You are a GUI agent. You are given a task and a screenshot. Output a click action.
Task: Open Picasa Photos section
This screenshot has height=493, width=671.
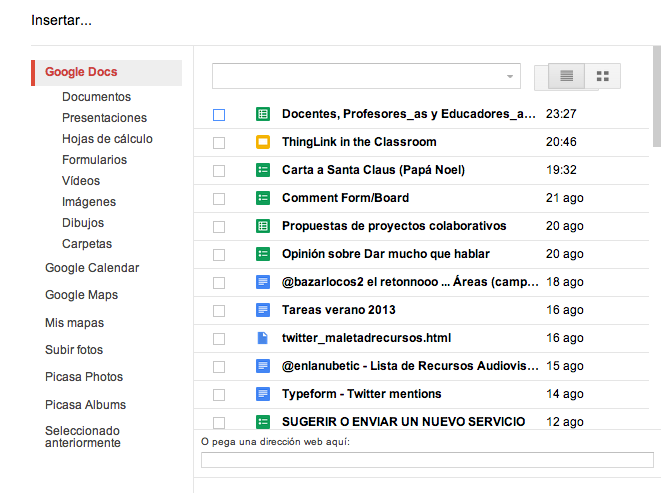[x=84, y=377]
